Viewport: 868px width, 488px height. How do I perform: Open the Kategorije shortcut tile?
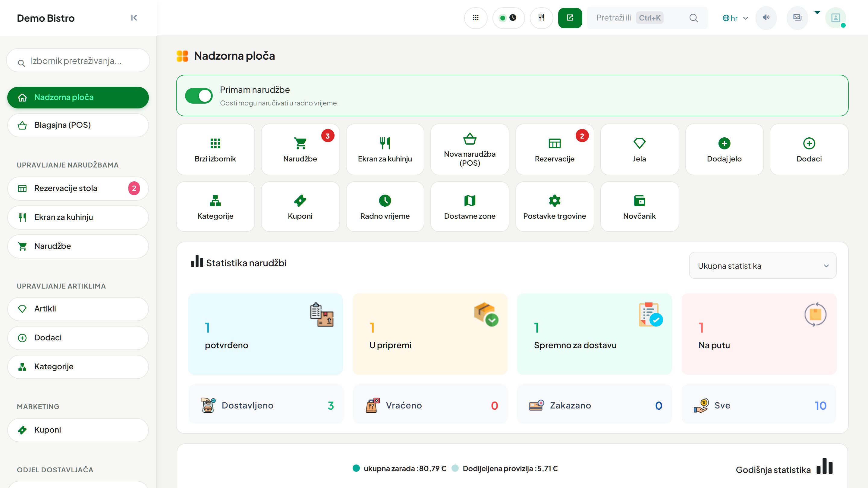click(215, 206)
